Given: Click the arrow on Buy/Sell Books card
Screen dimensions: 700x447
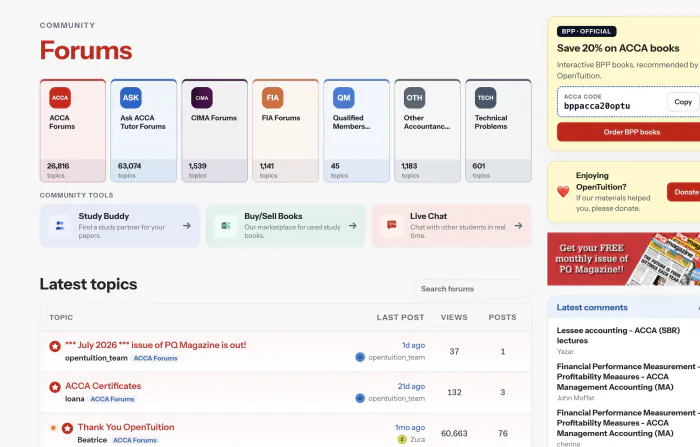Looking at the screenshot, I should click(x=353, y=226).
